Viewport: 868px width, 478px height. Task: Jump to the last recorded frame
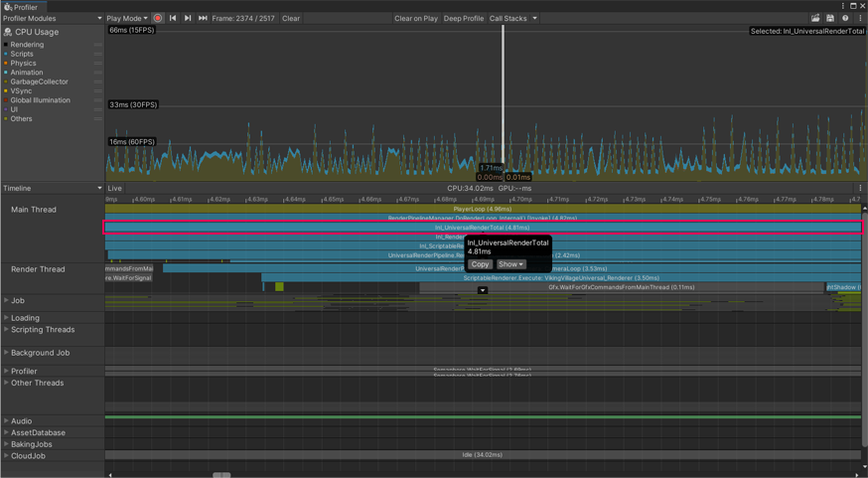tap(203, 18)
